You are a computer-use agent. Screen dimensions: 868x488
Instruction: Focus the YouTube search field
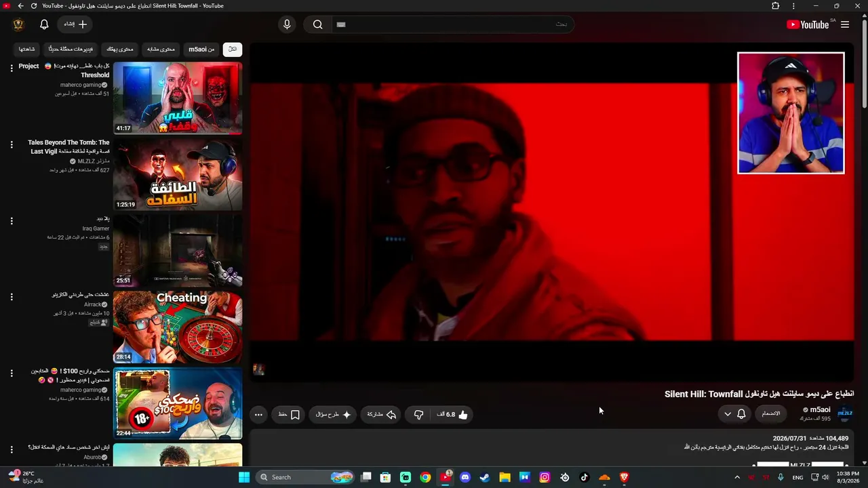click(452, 24)
